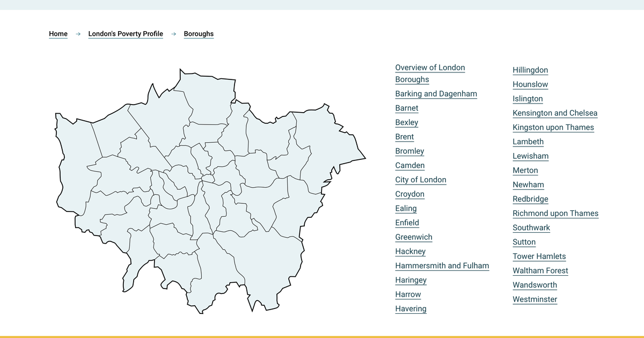
Task: View the Richmond upon Thames profile
Action: click(x=555, y=213)
